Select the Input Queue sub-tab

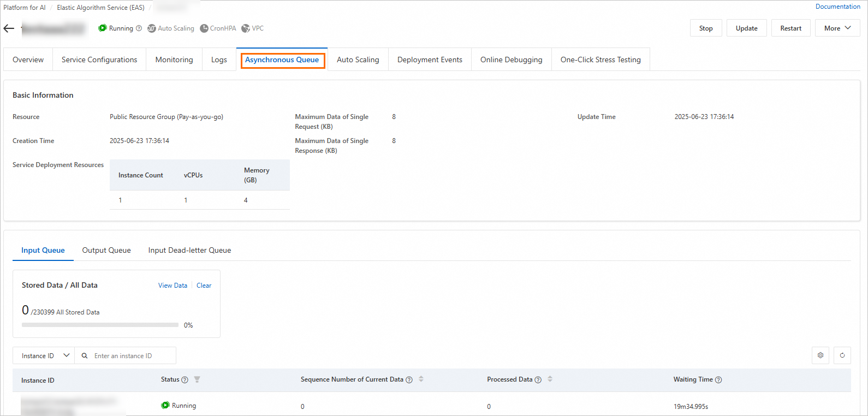pos(43,250)
